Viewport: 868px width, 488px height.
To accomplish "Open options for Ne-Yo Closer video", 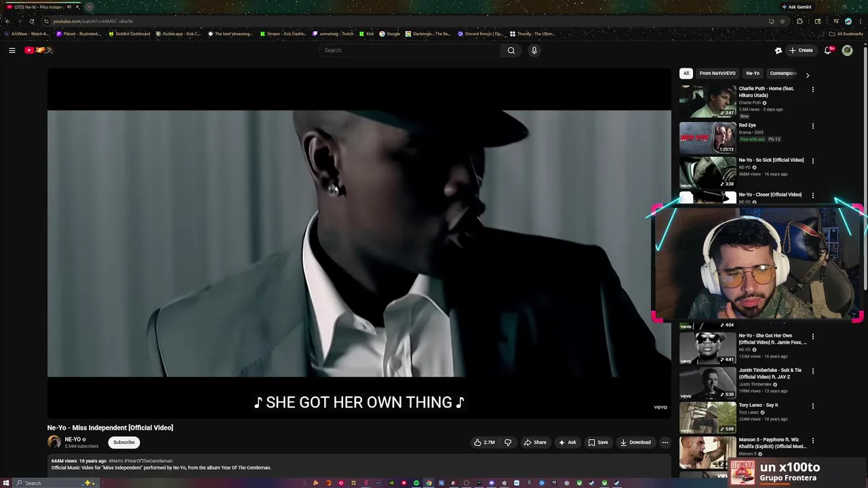I will [813, 195].
